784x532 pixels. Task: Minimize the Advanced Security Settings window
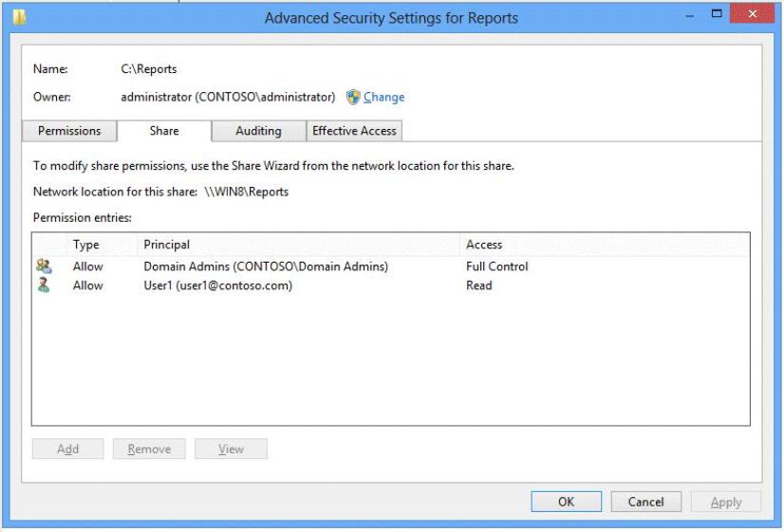(689, 16)
